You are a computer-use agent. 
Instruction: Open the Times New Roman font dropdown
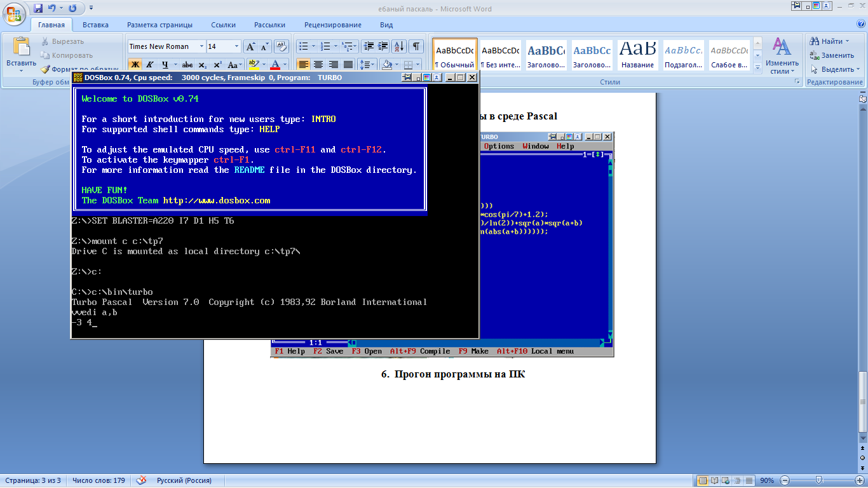click(202, 46)
